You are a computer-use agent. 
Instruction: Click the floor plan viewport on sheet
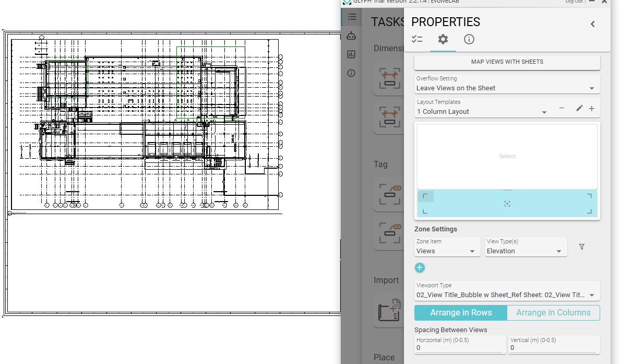click(x=145, y=124)
